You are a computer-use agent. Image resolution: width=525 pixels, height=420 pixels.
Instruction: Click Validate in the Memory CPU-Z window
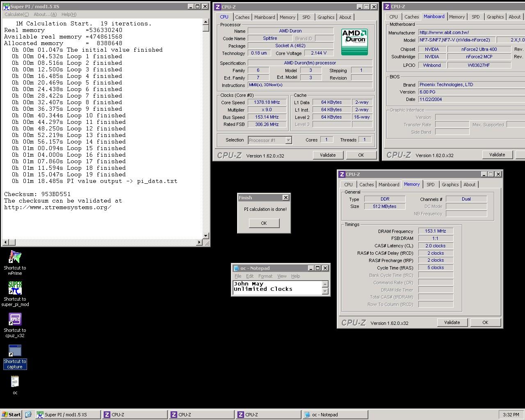pyautogui.click(x=452, y=322)
